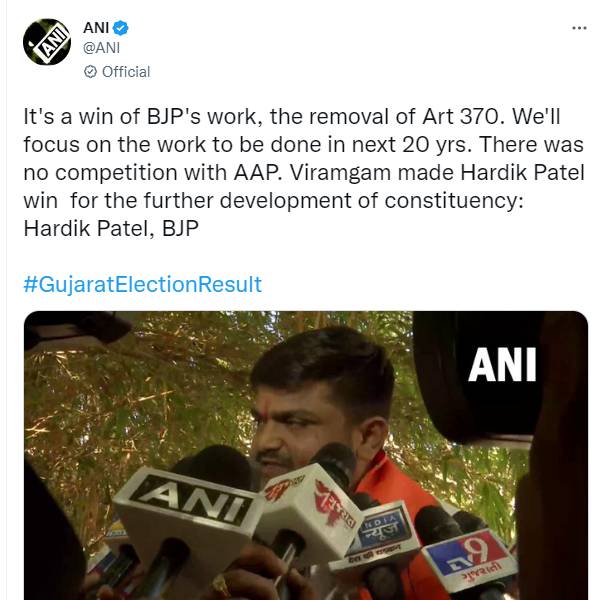
Task: Click the Official label text
Action: pyautogui.click(x=126, y=72)
